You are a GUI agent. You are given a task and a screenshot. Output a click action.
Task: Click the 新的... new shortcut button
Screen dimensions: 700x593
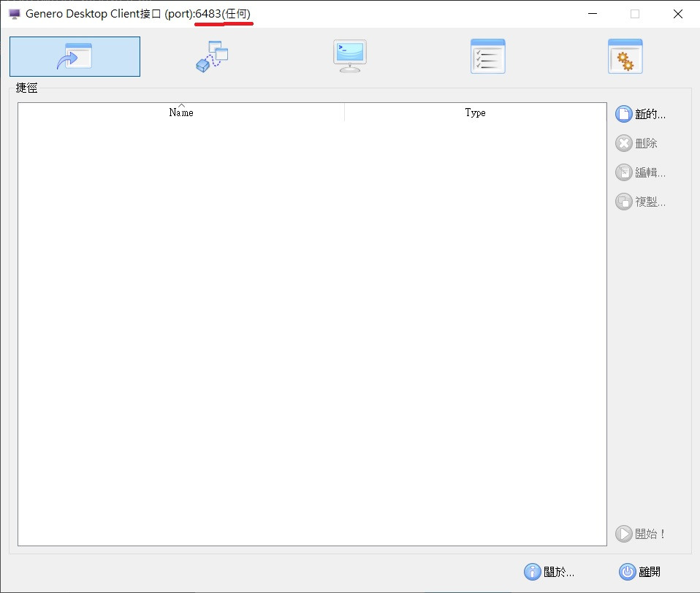(641, 114)
